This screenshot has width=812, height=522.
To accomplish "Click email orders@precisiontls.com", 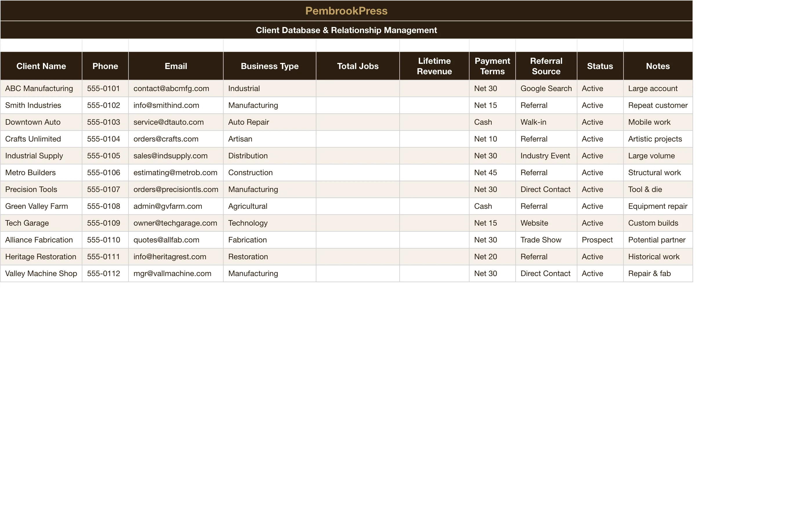I will (x=175, y=189).
